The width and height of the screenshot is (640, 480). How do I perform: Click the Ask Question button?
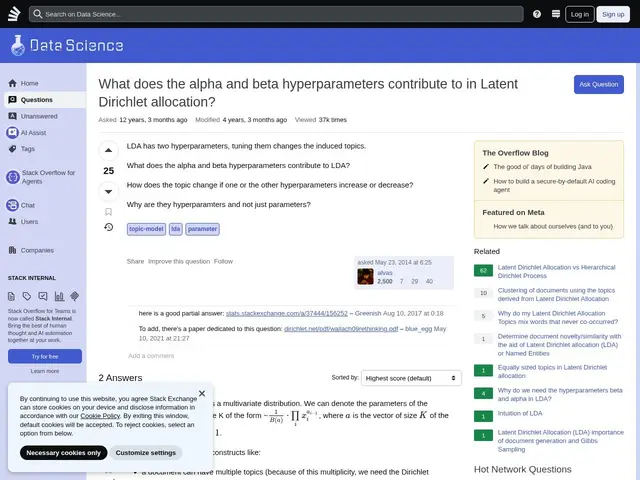598,84
